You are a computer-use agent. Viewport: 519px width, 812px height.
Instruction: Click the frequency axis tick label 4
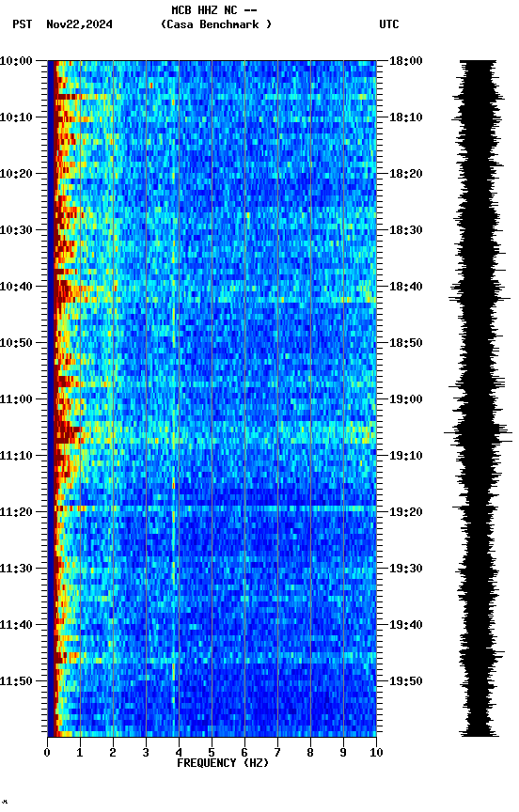pyautogui.click(x=179, y=753)
